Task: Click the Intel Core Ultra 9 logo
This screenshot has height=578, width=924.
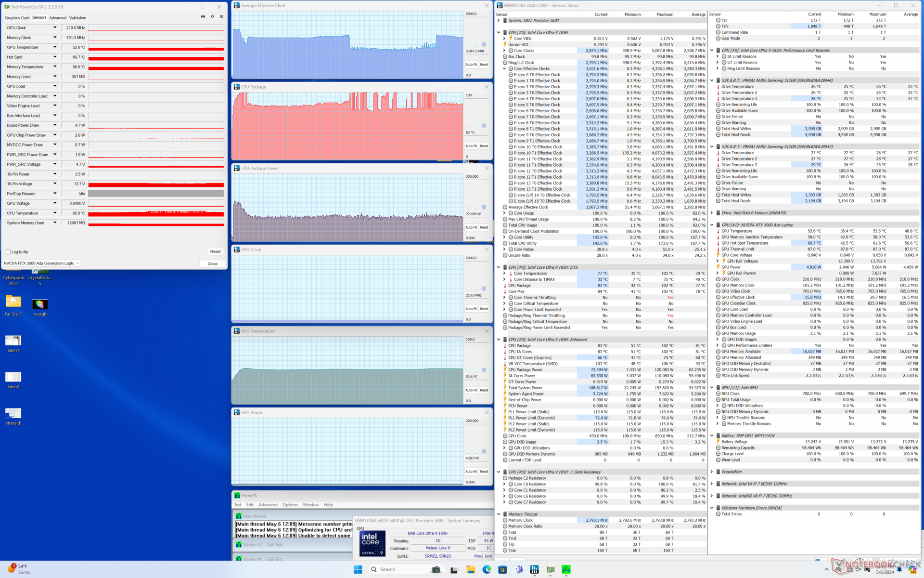Action: click(x=372, y=543)
